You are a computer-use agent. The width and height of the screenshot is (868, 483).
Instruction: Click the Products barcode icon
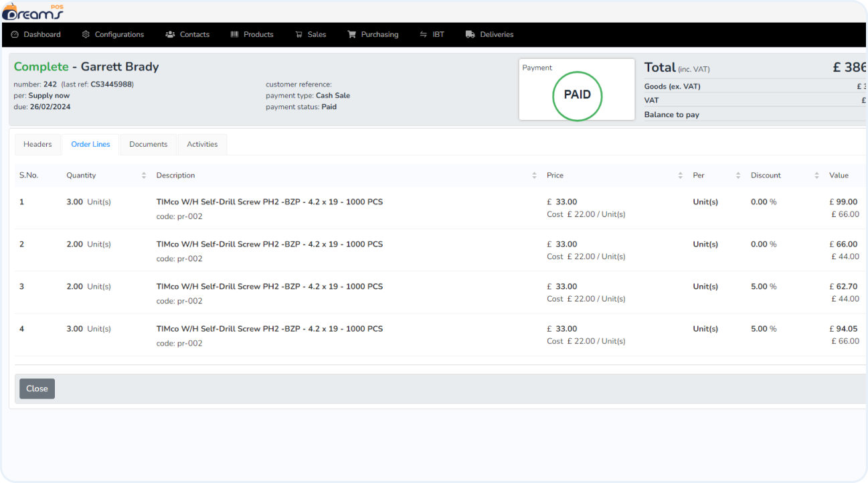coord(234,35)
